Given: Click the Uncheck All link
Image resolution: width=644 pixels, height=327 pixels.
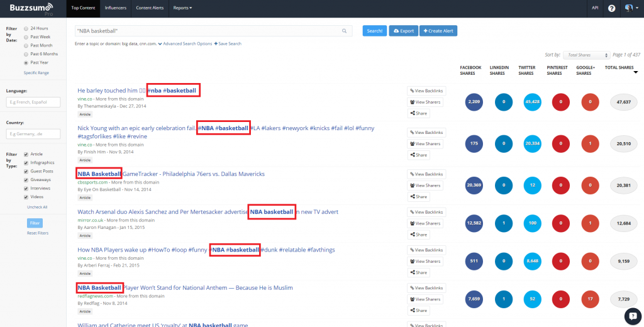Looking at the screenshot, I should click(x=37, y=207).
